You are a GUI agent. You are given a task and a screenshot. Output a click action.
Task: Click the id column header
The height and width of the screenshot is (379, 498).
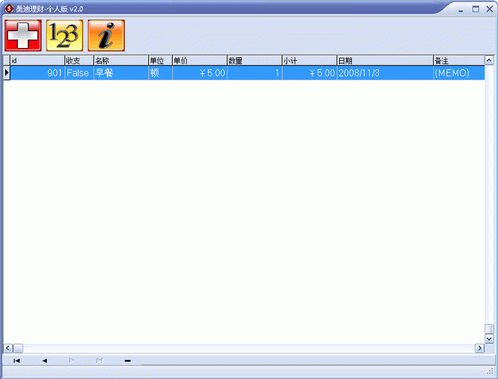[x=37, y=61]
